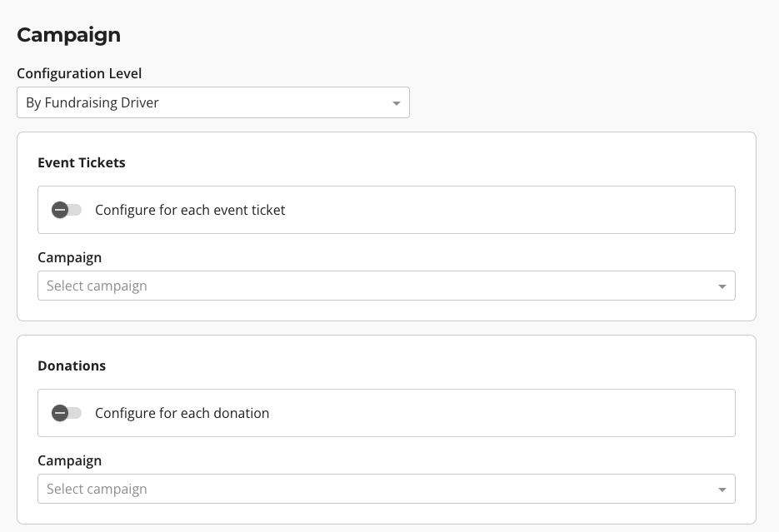Click the "Campaign" page title

coord(68,35)
